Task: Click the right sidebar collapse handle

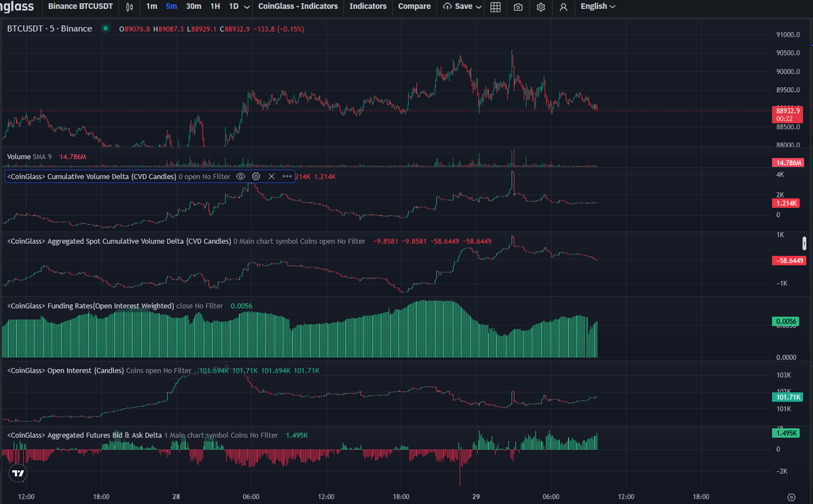Action: coord(804,243)
